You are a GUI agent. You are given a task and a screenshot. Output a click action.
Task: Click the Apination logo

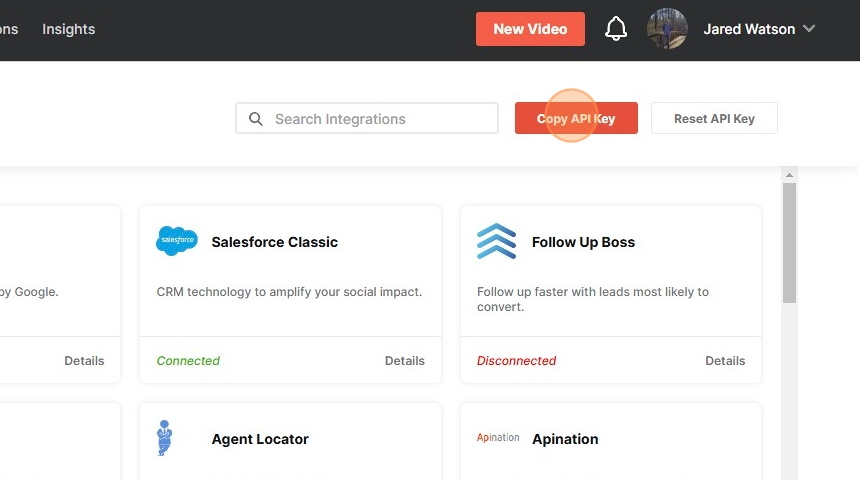click(x=498, y=437)
